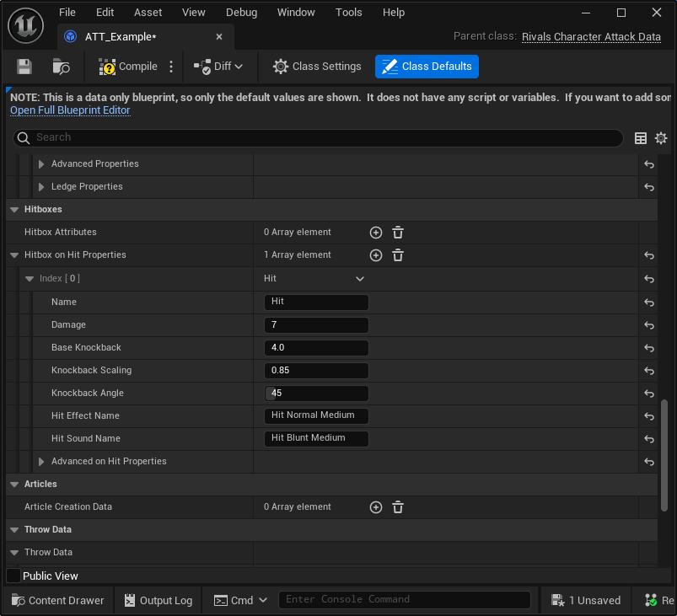This screenshot has height=616, width=677.
Task: Close the ATT_Example tab
Action: click(219, 37)
